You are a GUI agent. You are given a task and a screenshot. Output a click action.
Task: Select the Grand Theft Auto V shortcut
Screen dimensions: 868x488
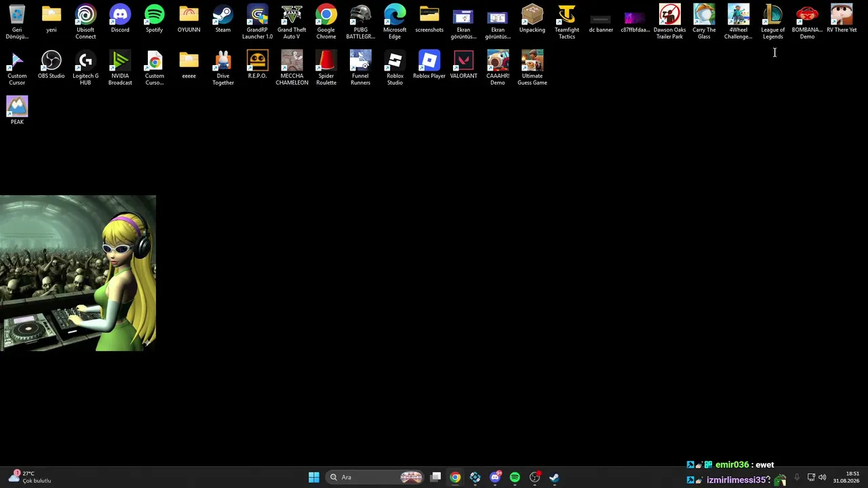292,22
